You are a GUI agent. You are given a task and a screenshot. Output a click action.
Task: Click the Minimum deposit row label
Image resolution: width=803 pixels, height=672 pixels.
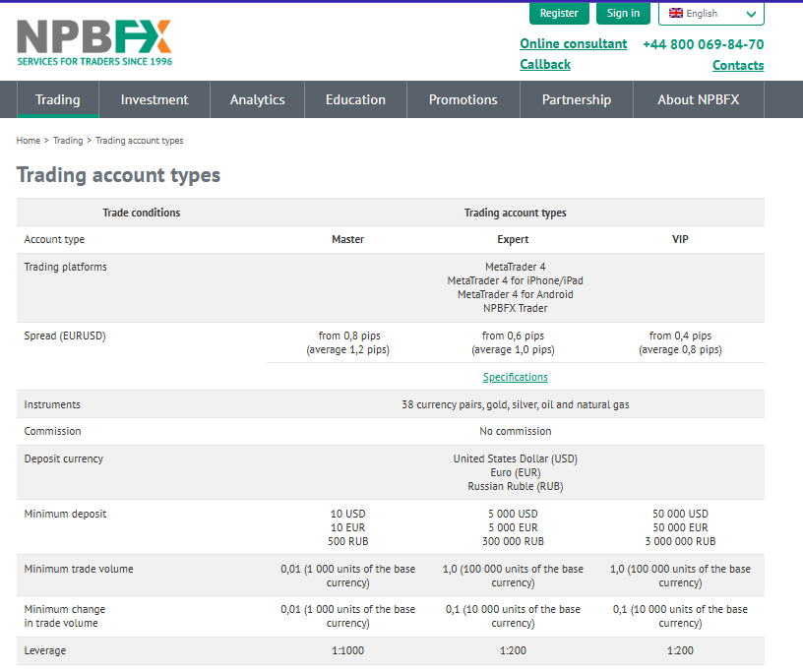click(x=65, y=514)
